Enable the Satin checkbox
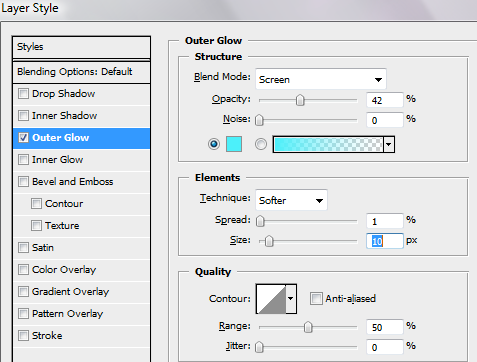 pyautogui.click(x=23, y=248)
